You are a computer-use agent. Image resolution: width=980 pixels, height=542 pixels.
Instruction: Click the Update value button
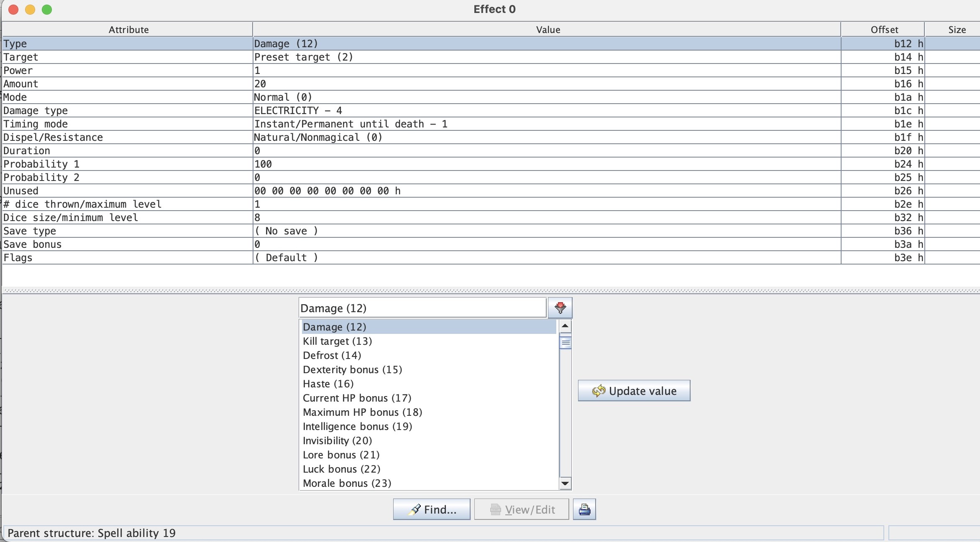coord(634,391)
